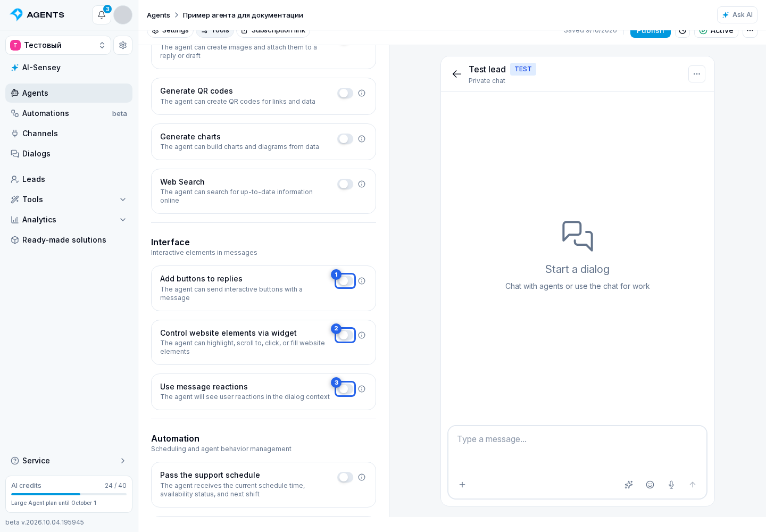Enable the Generate QR codes toggle

[345, 93]
